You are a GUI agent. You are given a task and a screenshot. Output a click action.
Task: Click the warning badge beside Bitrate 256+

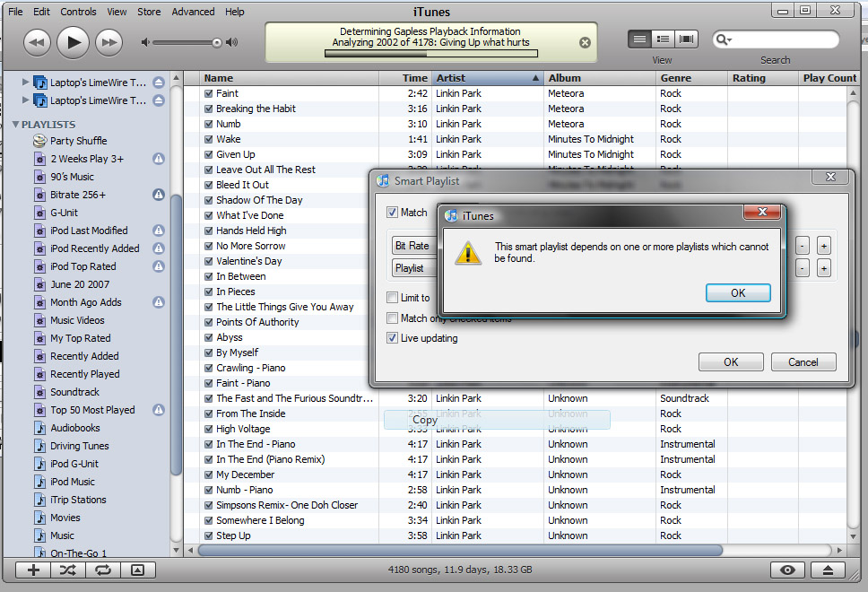point(159,195)
